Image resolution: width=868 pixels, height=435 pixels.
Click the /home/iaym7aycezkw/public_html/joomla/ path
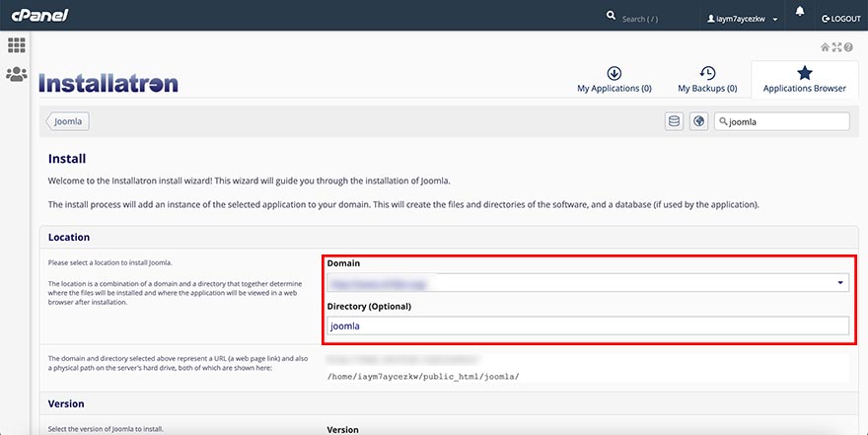[x=423, y=377]
